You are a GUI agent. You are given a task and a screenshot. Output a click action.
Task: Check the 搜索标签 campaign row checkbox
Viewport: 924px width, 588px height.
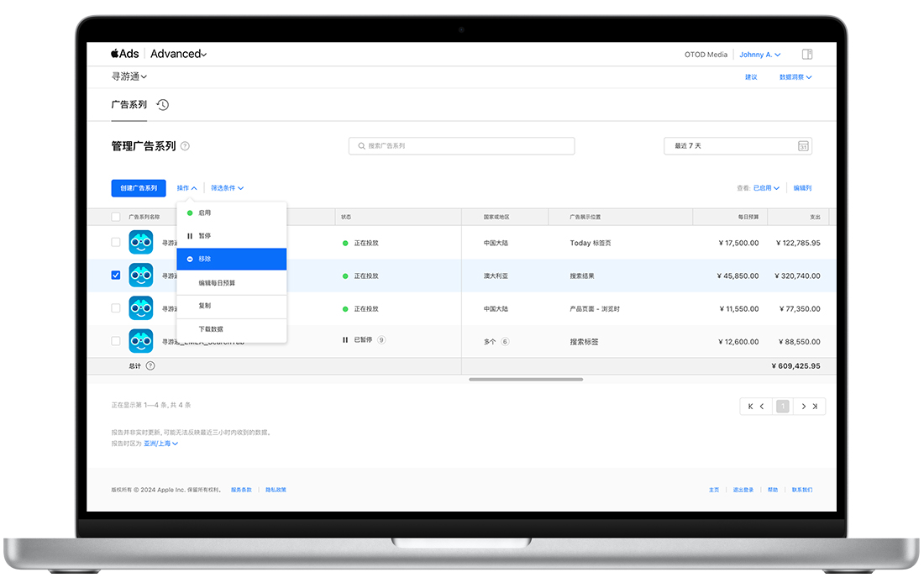(116, 341)
